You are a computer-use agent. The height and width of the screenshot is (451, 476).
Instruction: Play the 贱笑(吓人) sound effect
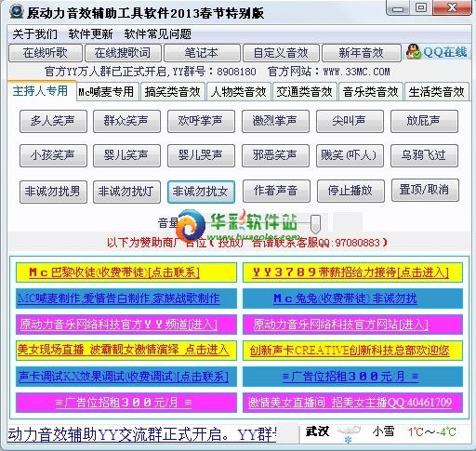point(350,155)
